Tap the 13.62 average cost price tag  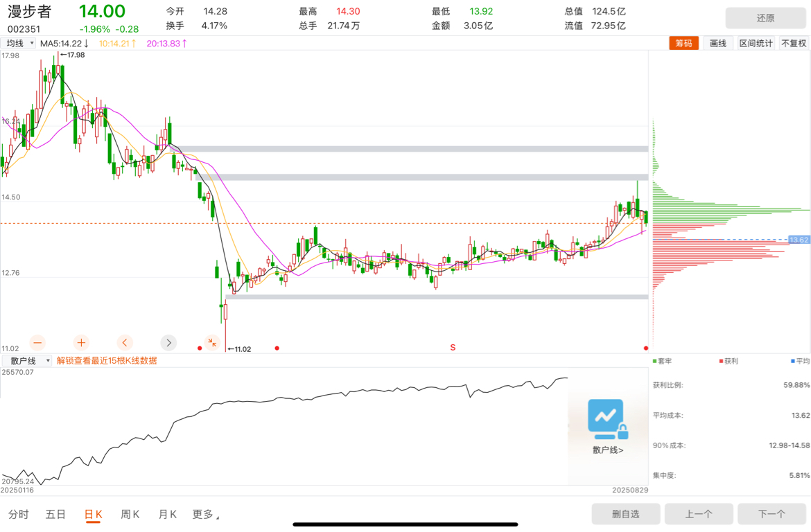coord(799,240)
